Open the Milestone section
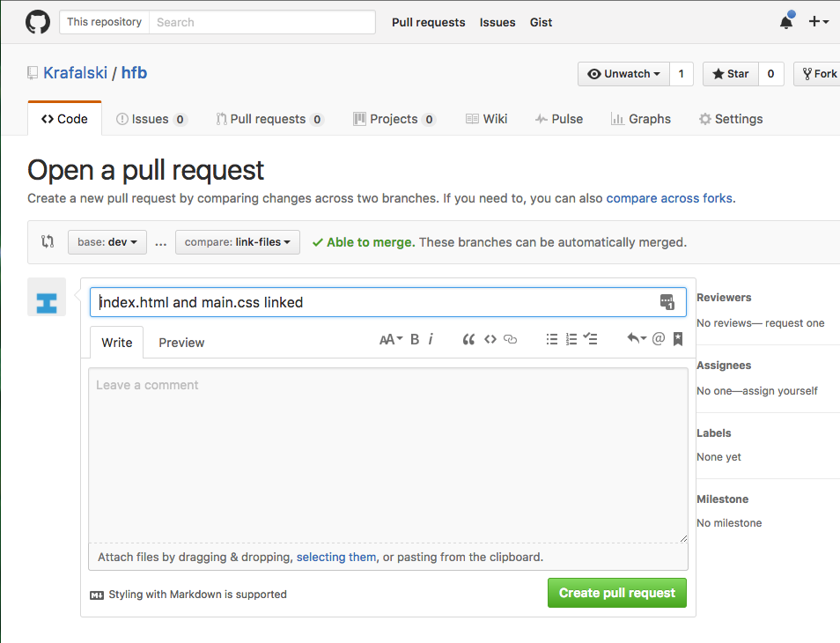The height and width of the screenshot is (643, 840). [723, 499]
